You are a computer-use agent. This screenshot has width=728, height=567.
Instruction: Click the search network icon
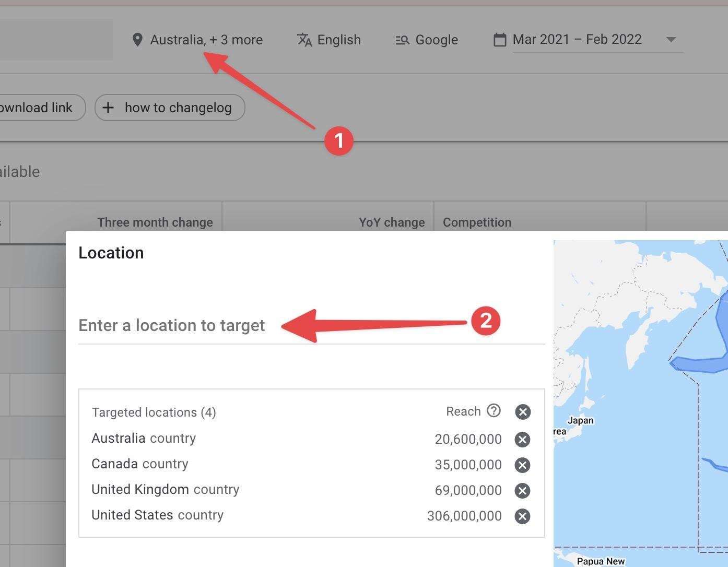click(x=402, y=40)
